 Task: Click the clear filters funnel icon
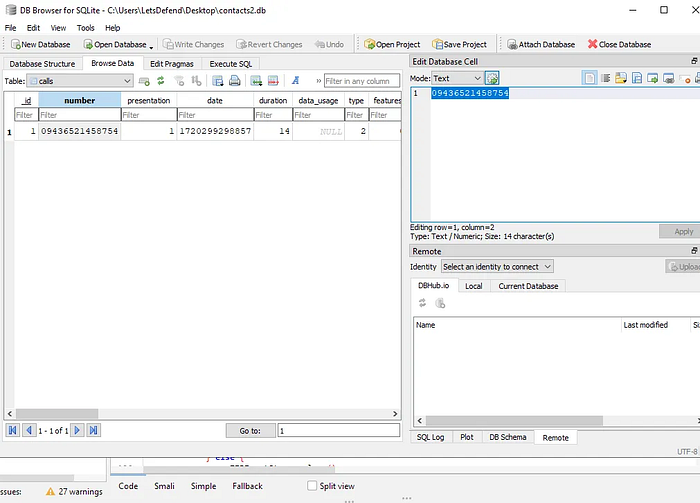(x=179, y=81)
